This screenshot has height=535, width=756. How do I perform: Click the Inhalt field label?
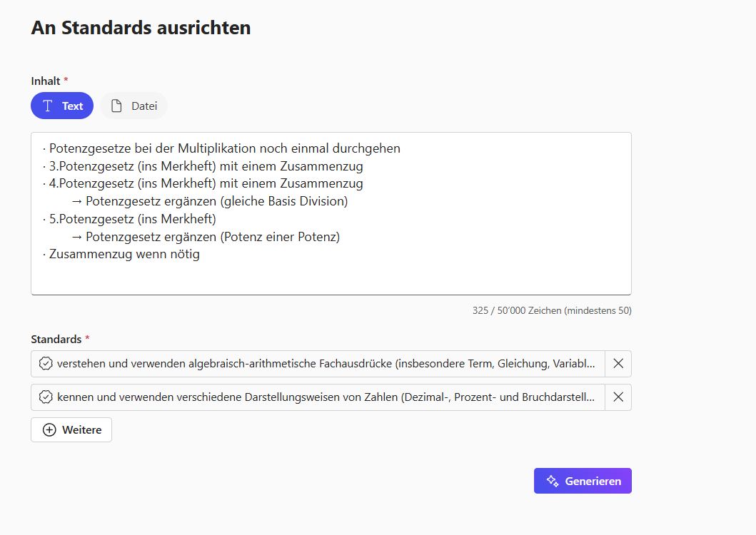click(46, 81)
